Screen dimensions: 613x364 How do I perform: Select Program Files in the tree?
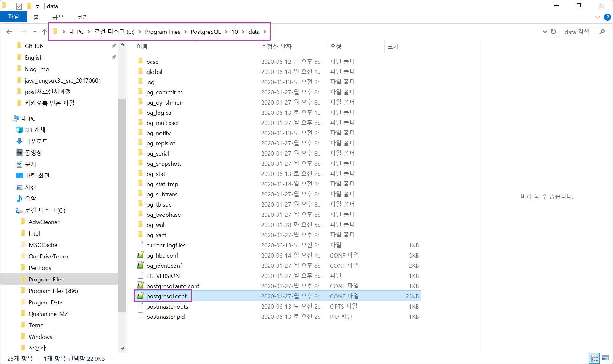tap(46, 279)
